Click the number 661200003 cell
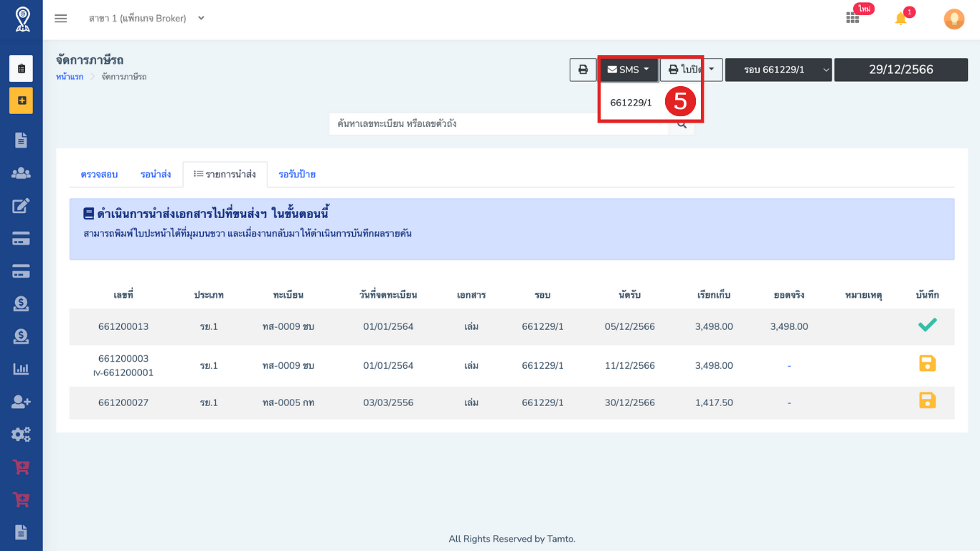 pyautogui.click(x=123, y=359)
